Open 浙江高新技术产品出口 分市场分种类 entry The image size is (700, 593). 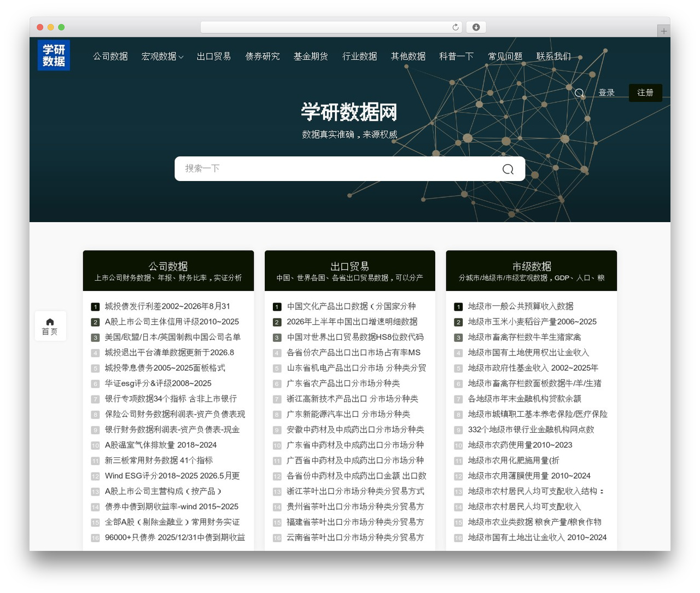point(353,399)
